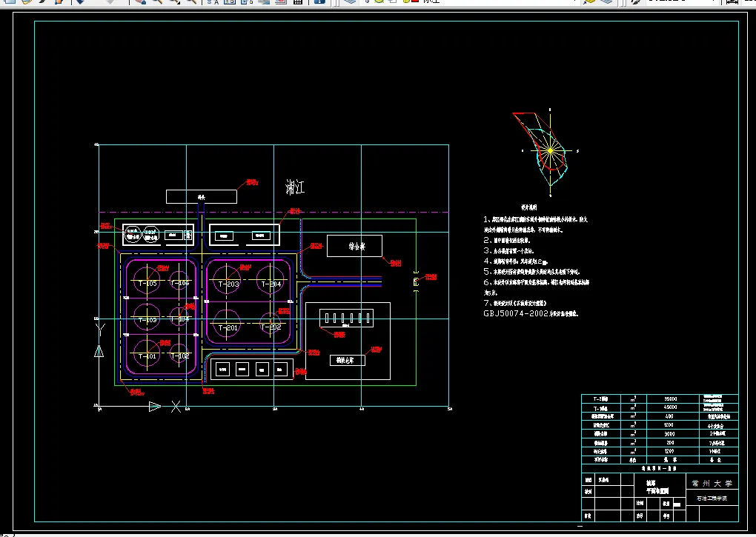Select tank label T-203

[x=228, y=284]
